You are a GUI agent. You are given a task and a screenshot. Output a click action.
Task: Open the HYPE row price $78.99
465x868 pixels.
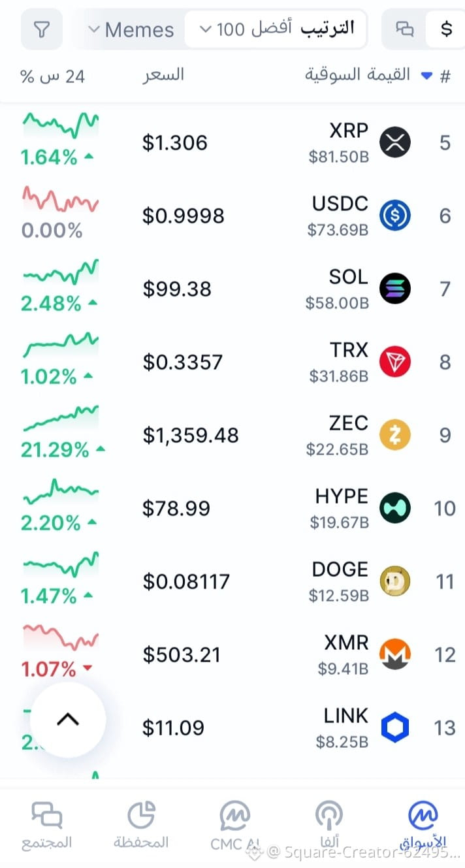click(176, 508)
